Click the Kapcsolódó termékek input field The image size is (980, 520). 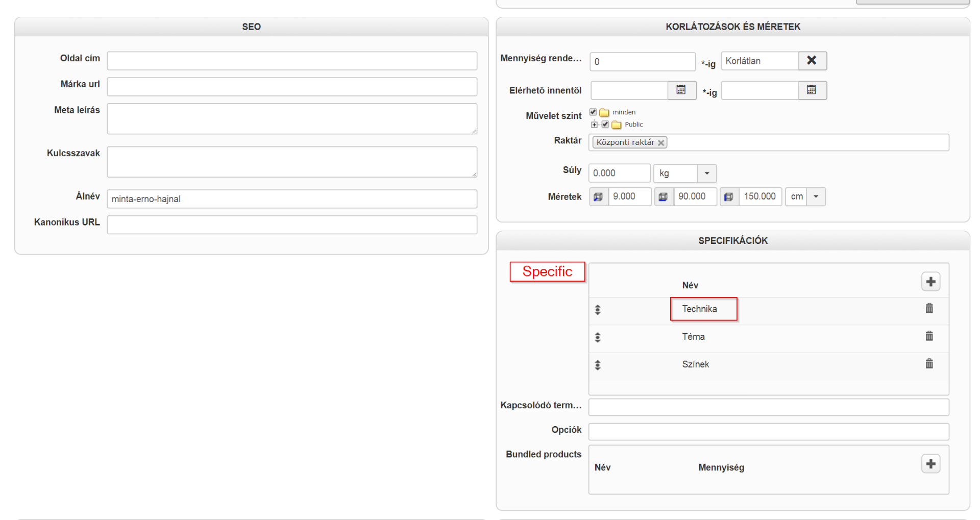(769, 407)
